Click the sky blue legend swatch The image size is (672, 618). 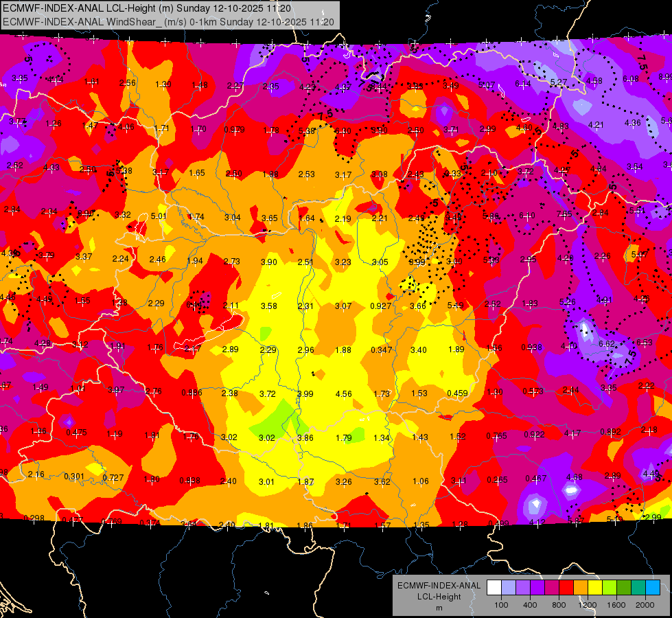tap(653, 588)
